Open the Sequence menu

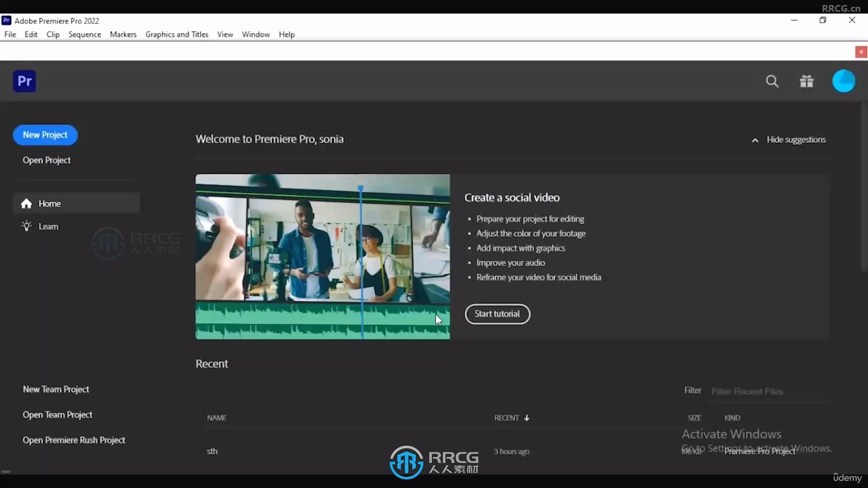tap(85, 34)
